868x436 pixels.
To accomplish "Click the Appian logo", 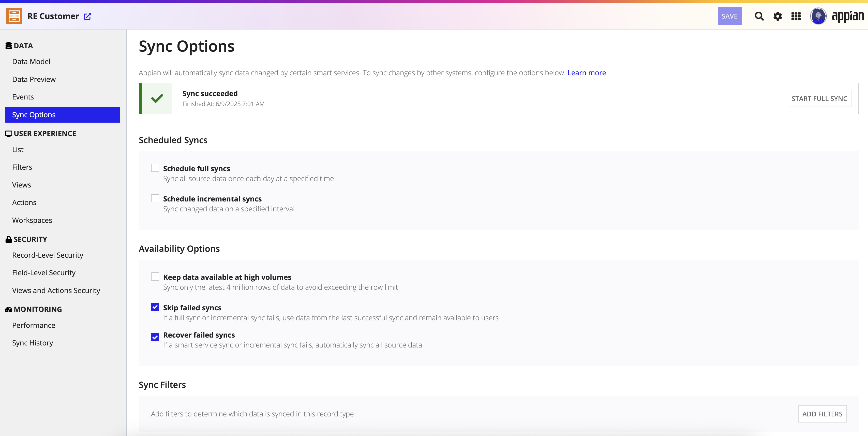I will 847,17.
